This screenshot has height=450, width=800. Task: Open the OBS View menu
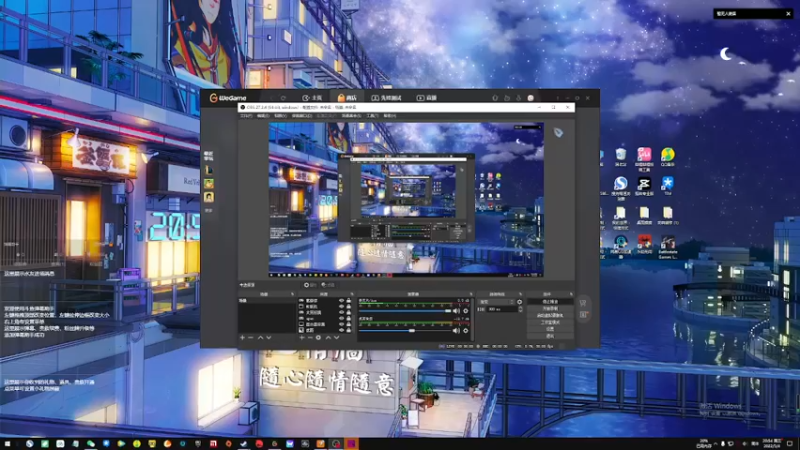coord(280,116)
